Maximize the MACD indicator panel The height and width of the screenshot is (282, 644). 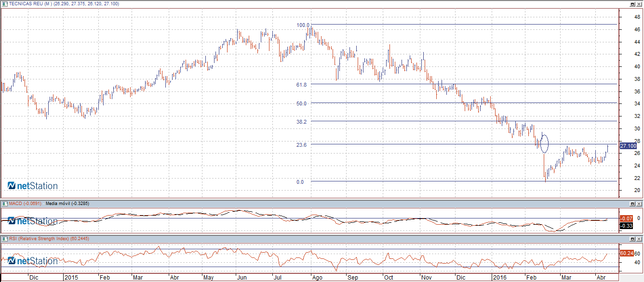[632, 204]
